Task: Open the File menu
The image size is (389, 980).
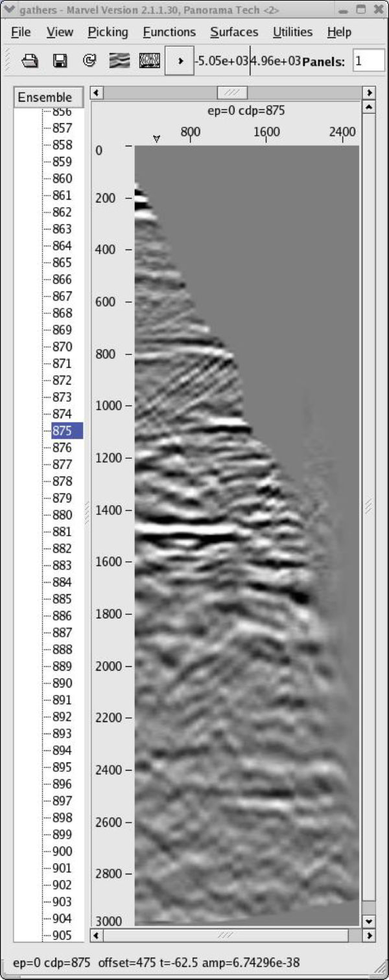Action: (21, 32)
